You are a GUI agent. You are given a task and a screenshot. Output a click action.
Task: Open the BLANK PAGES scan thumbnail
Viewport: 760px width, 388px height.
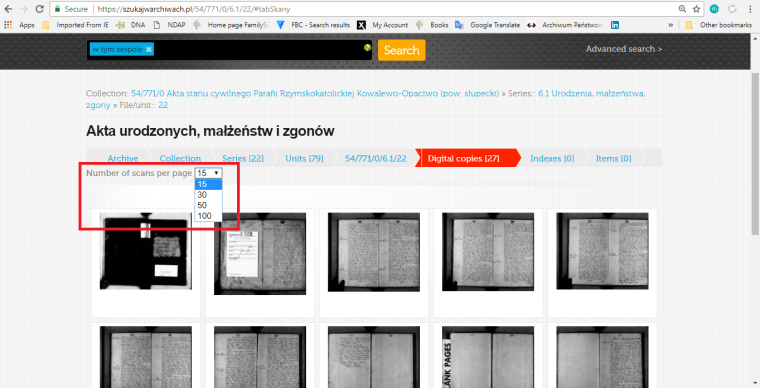488,357
